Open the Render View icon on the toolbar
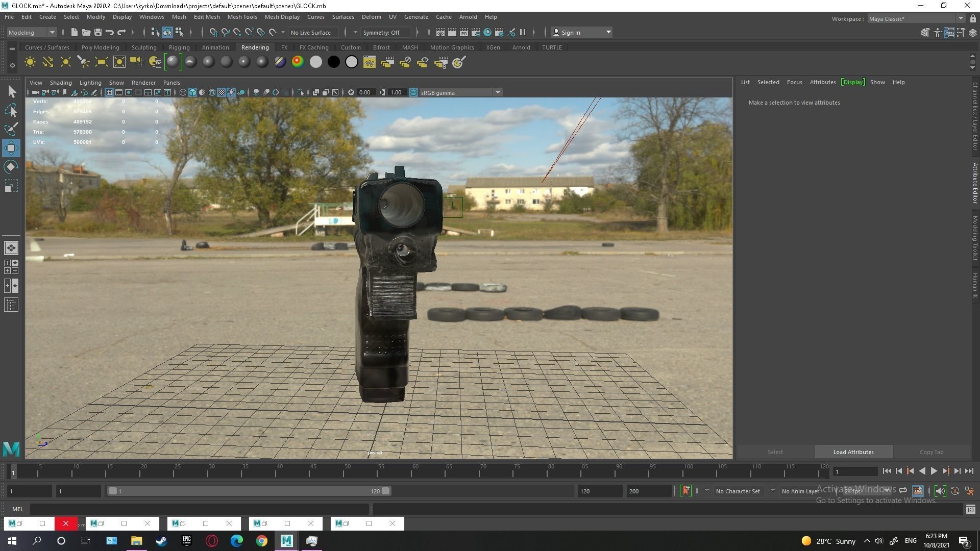This screenshot has height=551, width=980. coord(440,32)
